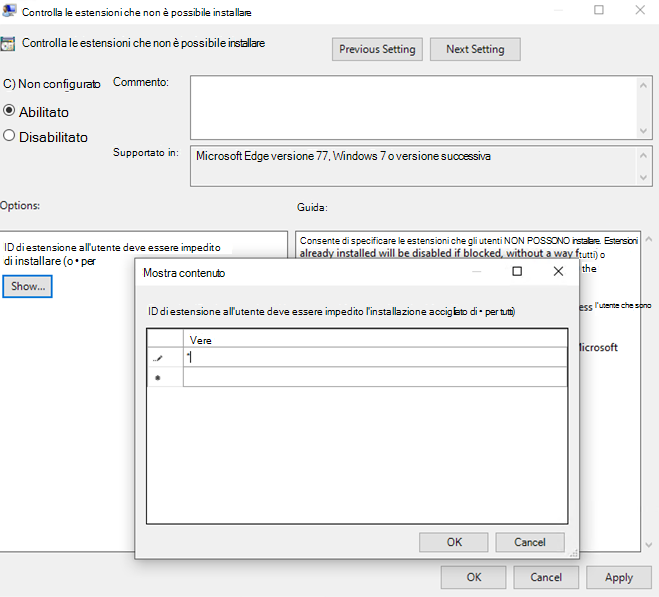This screenshot has height=597, width=659.
Task: Select the new row asterisk header
Action: pyautogui.click(x=165, y=377)
